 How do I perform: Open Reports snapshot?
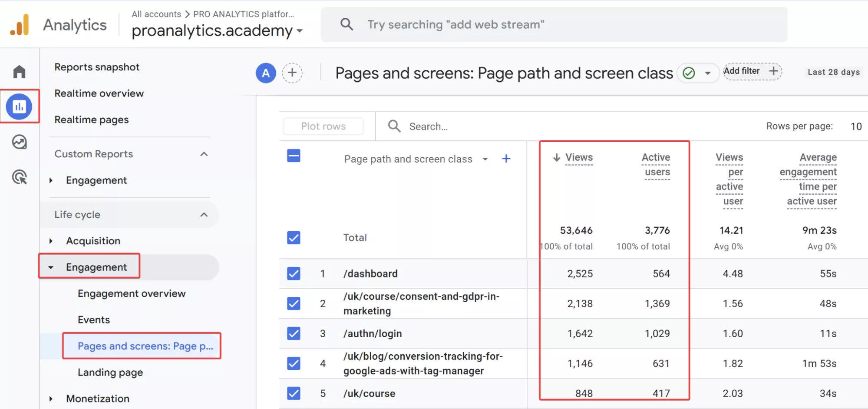click(97, 67)
